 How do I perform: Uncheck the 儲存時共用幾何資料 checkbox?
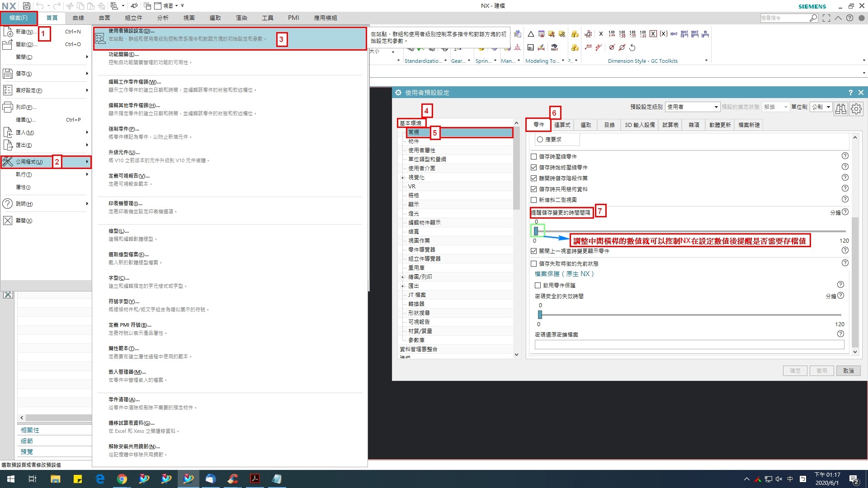[x=533, y=189]
